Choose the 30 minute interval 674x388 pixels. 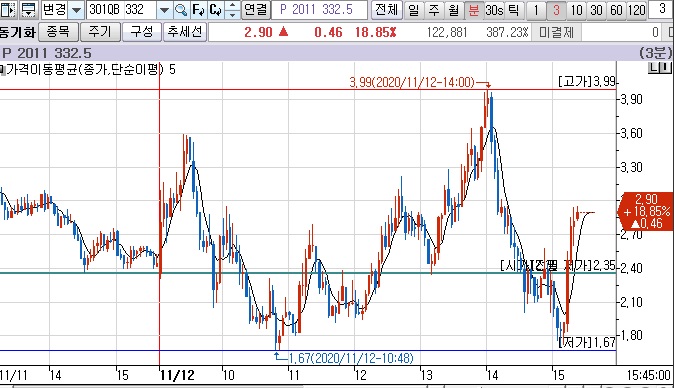596,10
